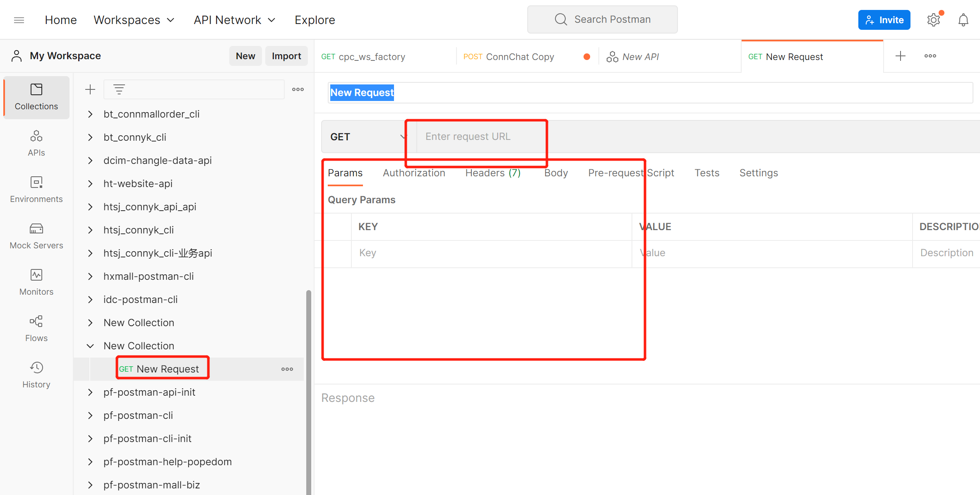The image size is (980, 495).
Task: Expand hxmall-postman-cli collection
Action: tap(90, 276)
